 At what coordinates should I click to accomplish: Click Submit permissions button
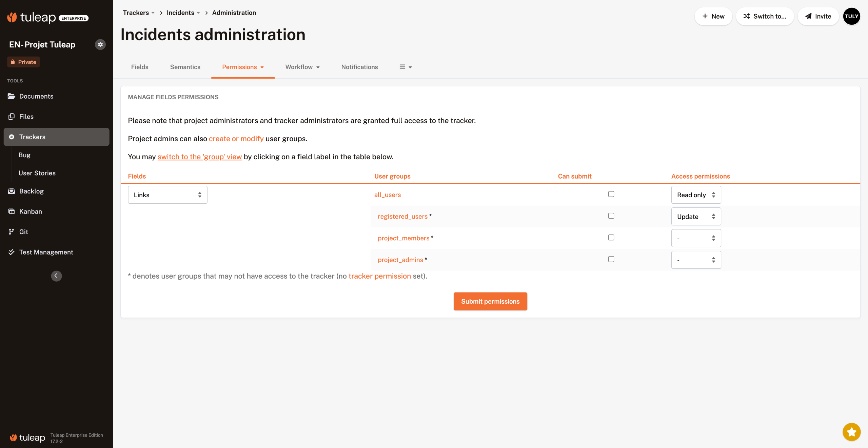(490, 301)
